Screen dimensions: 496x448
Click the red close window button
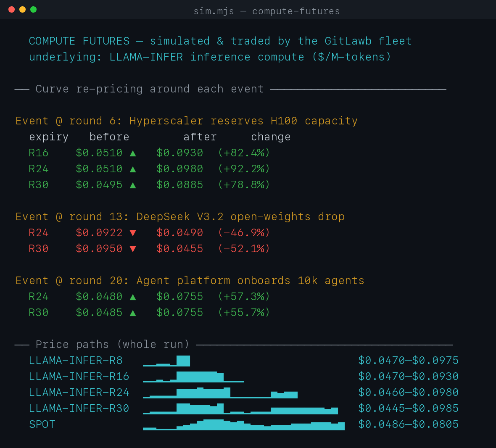(x=12, y=10)
